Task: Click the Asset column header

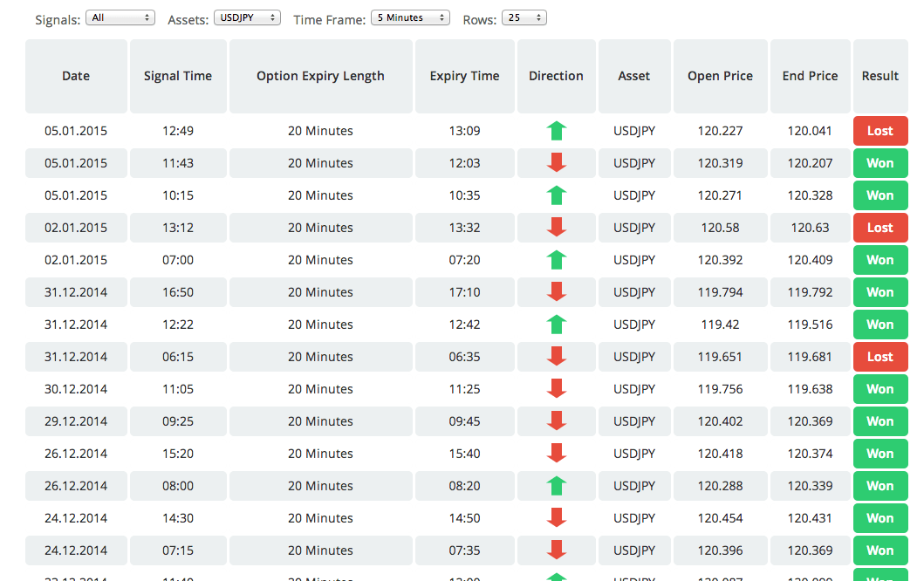Action: 634,76
